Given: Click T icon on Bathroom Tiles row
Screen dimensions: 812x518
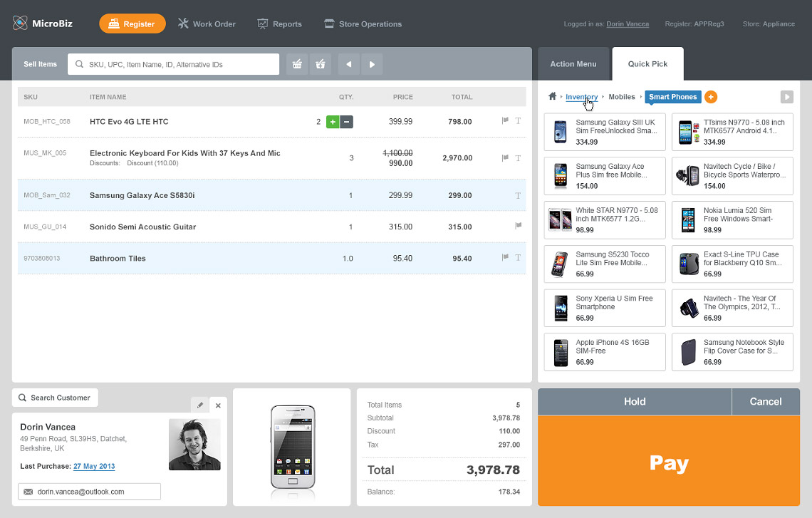Looking at the screenshot, I should click(518, 257).
